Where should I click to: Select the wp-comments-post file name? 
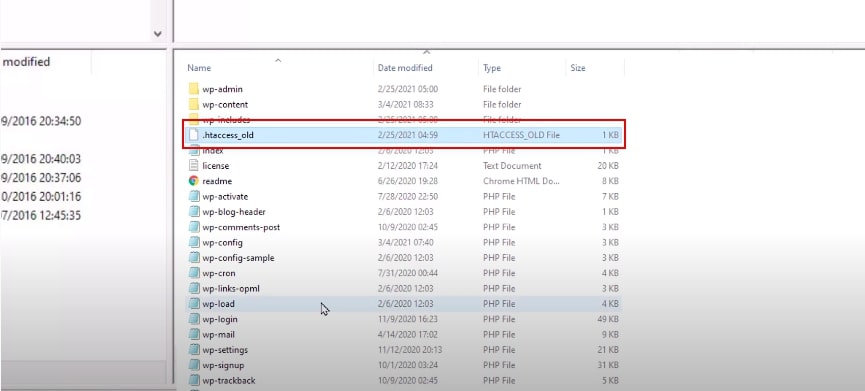click(x=241, y=227)
